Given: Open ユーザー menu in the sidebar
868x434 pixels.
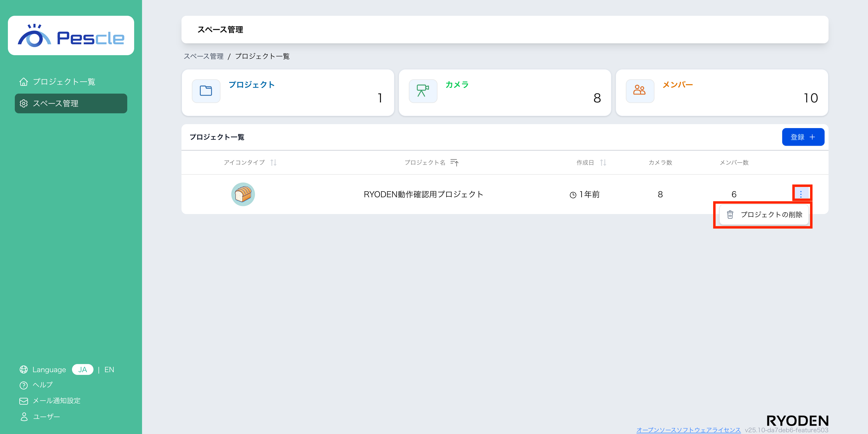Looking at the screenshot, I should click(x=46, y=417).
